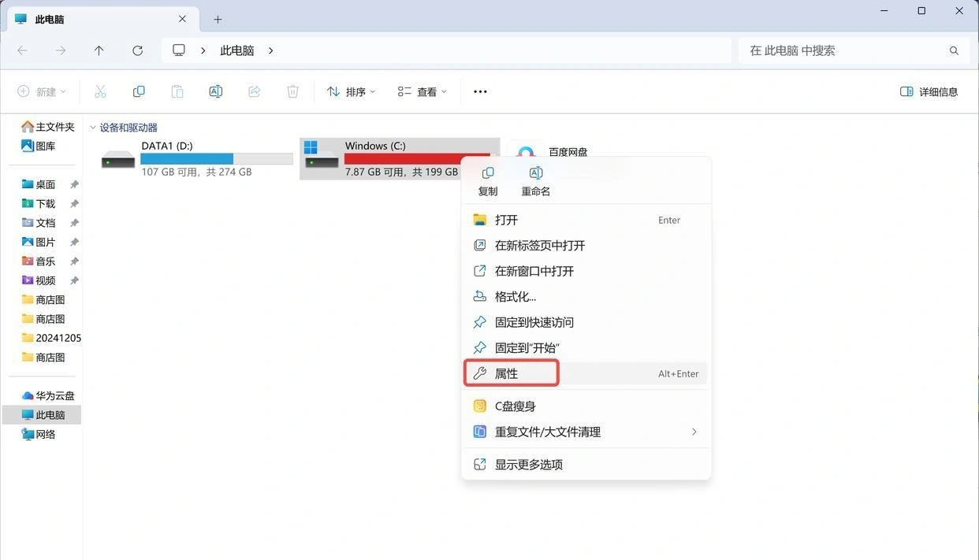Screen dimensions: 979x560
Task: Click the Cut icon on the toolbar
Action: 100,91
